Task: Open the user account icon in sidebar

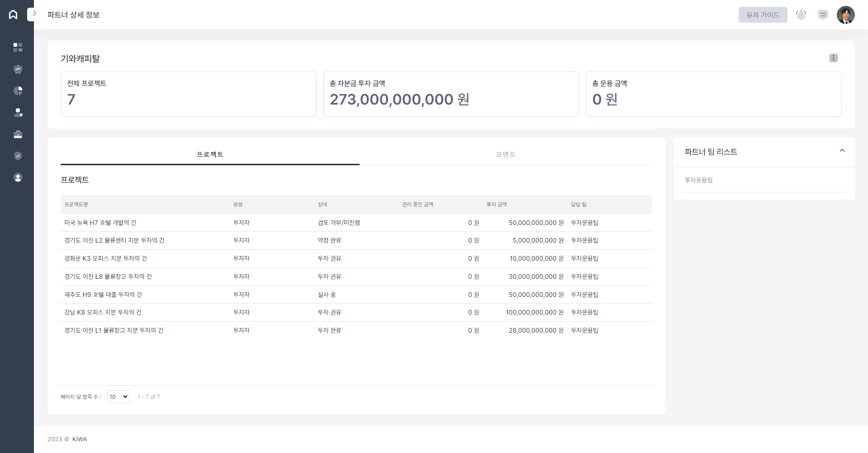Action: click(18, 178)
